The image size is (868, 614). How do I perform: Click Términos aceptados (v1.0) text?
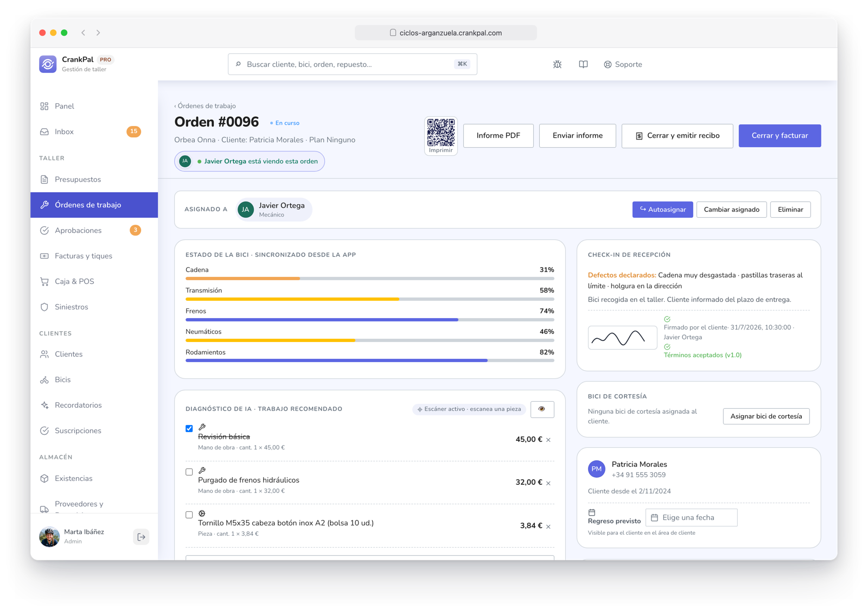click(703, 355)
